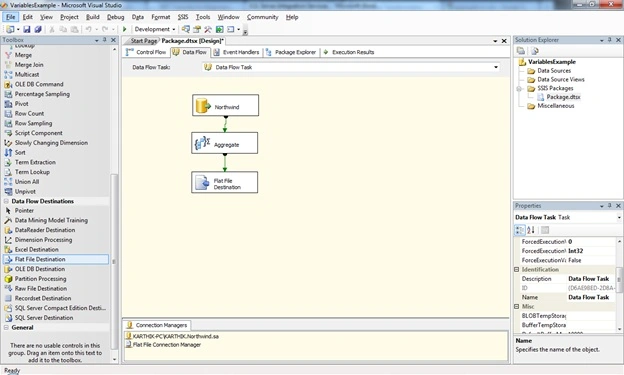This screenshot has height=375, width=624.
Task: Open the SSIS menu
Action: click(x=183, y=17)
